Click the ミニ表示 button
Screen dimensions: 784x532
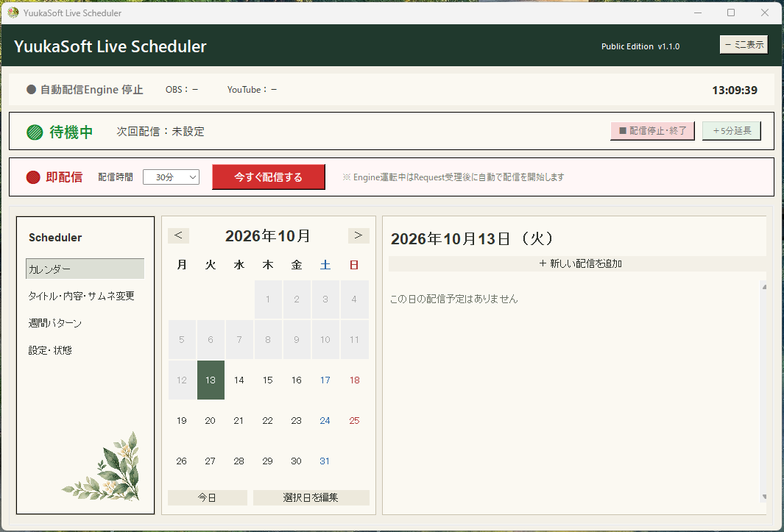click(x=744, y=44)
